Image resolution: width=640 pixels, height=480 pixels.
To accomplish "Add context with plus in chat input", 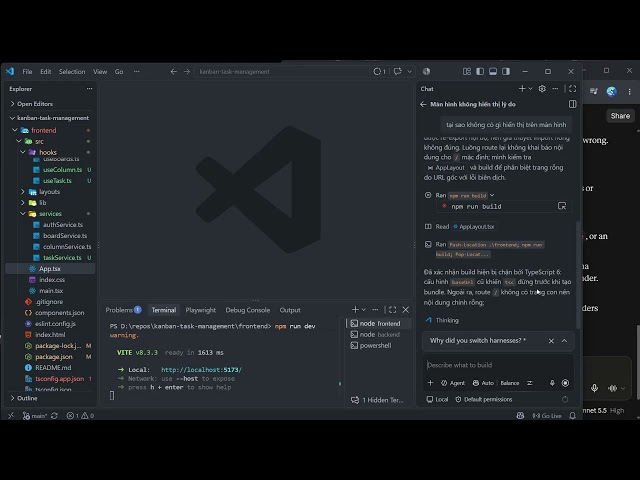I will pos(430,383).
